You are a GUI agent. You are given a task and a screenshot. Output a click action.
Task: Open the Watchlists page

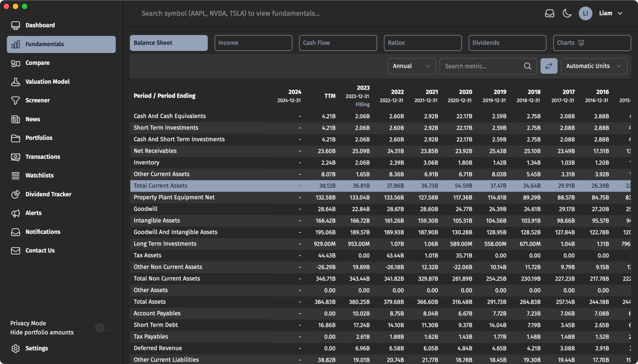(x=40, y=175)
